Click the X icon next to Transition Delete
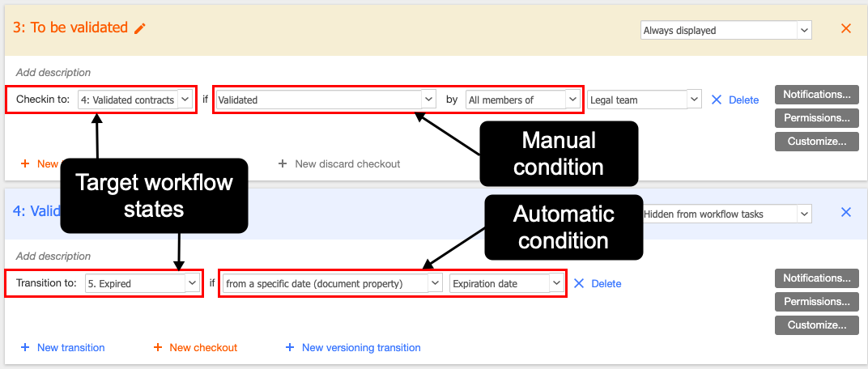 click(578, 284)
